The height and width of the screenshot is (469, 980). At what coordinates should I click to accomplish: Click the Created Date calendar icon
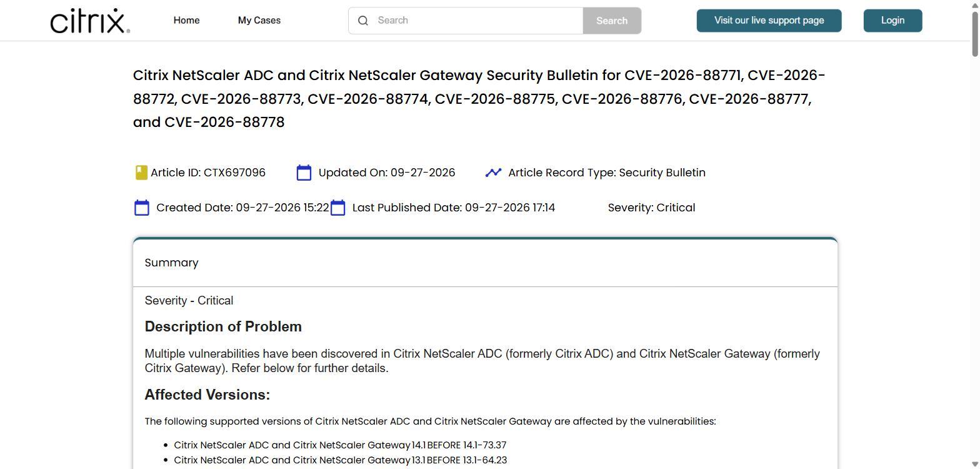click(x=142, y=208)
